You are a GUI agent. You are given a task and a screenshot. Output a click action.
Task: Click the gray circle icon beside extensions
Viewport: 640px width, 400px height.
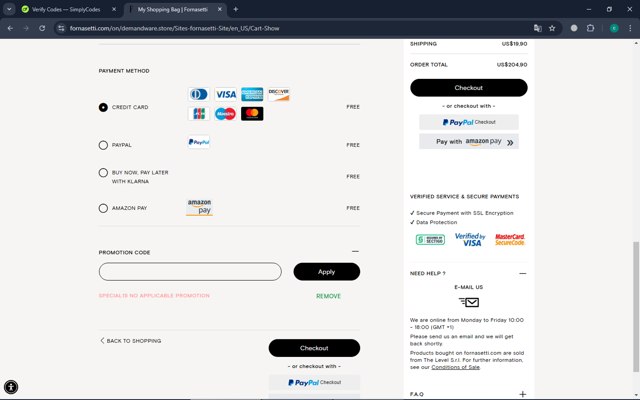pos(574,28)
